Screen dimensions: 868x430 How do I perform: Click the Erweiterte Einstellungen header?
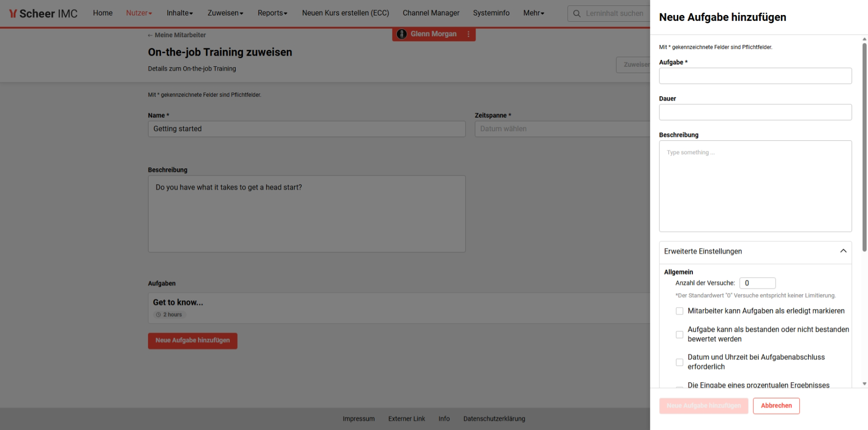755,252
